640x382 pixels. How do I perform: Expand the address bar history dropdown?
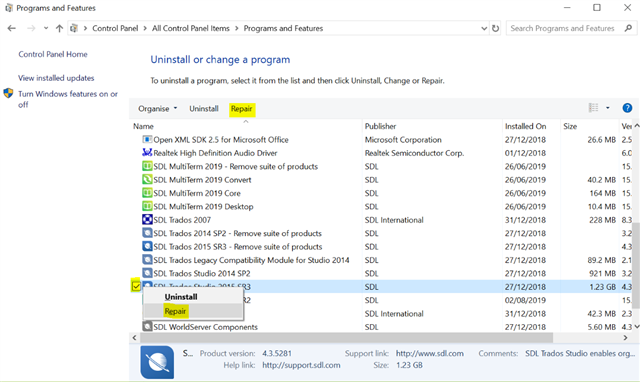[484, 29]
